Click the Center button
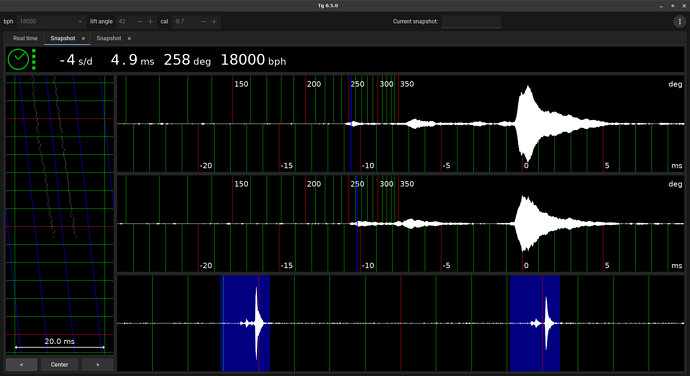The image size is (690, 376). (x=59, y=365)
